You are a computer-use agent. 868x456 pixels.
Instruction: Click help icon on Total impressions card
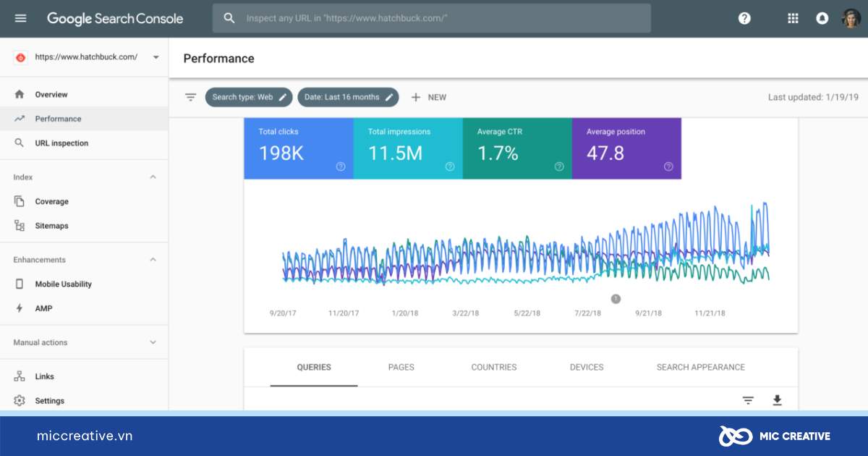[450, 166]
